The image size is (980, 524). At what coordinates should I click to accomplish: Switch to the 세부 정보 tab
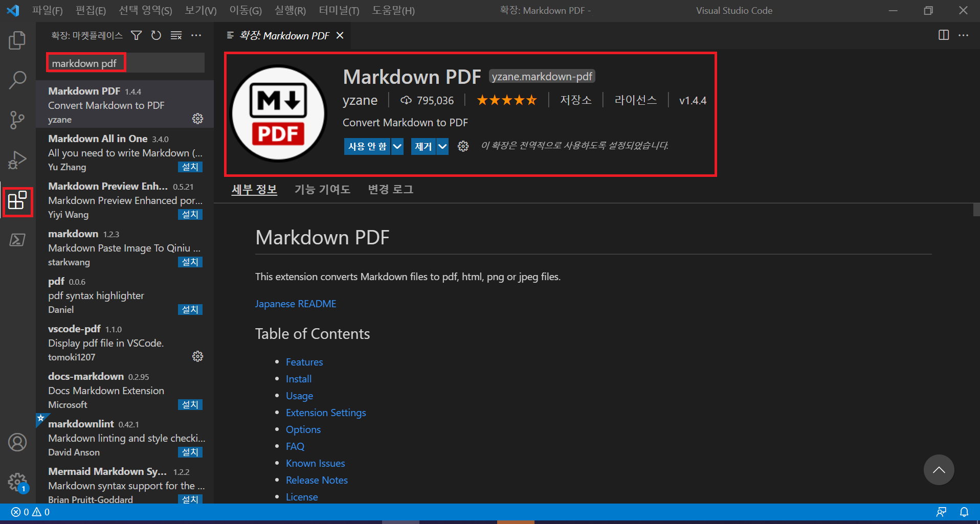point(254,189)
